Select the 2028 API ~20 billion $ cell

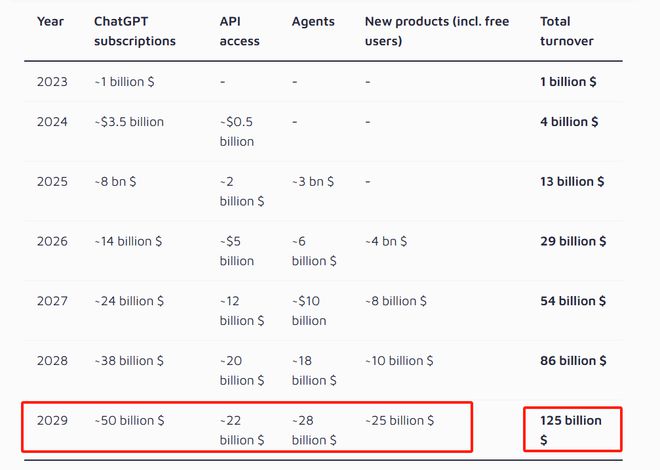242,371
